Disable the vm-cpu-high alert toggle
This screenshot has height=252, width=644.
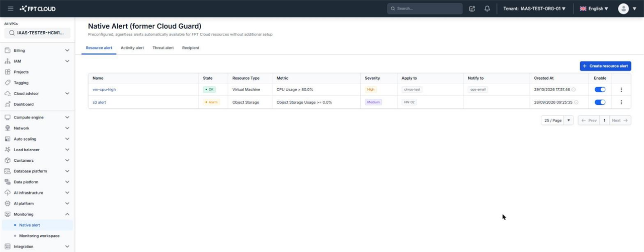click(600, 90)
